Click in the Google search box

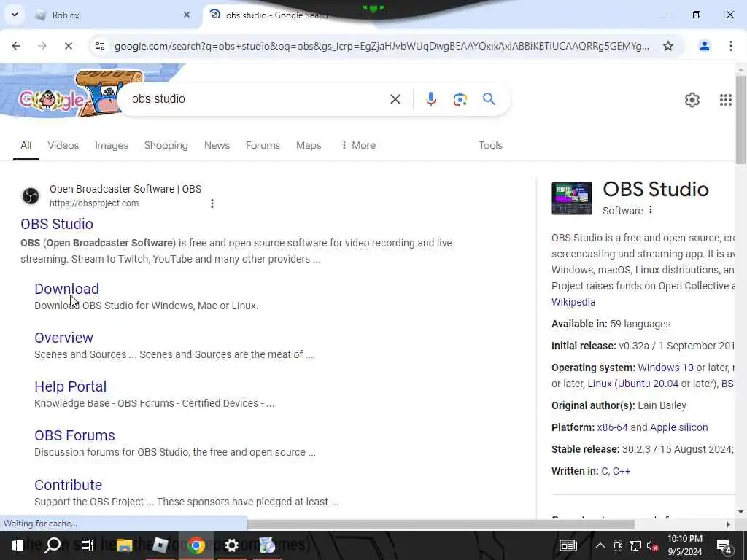click(x=258, y=99)
